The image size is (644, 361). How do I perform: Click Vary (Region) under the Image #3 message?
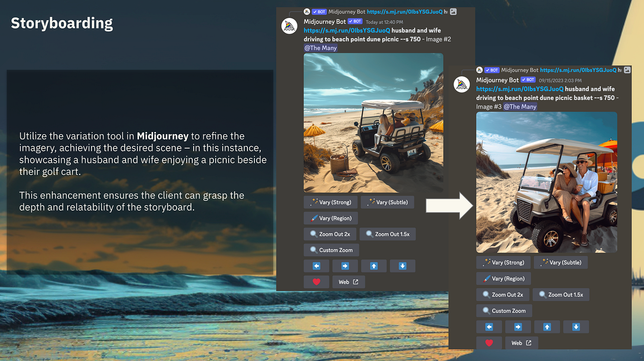503,279
